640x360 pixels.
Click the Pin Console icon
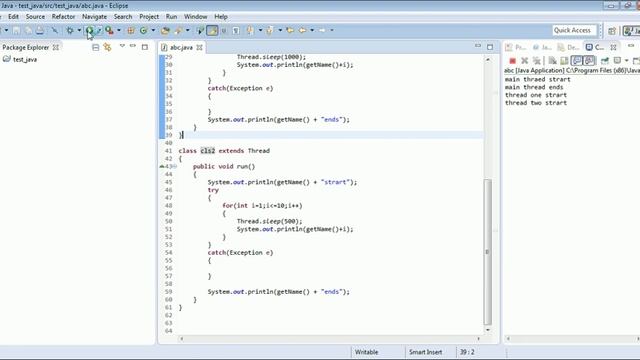(604, 61)
